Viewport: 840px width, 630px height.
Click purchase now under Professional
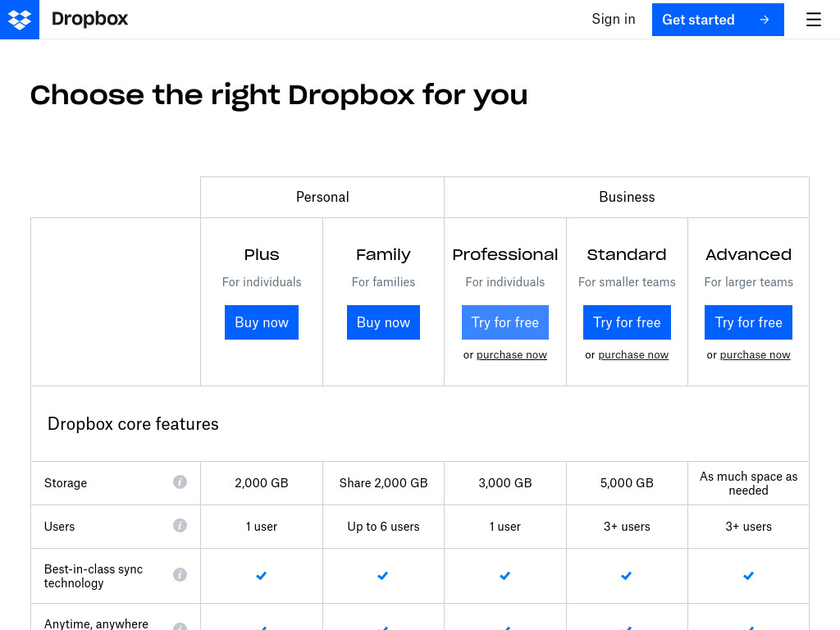coord(512,354)
